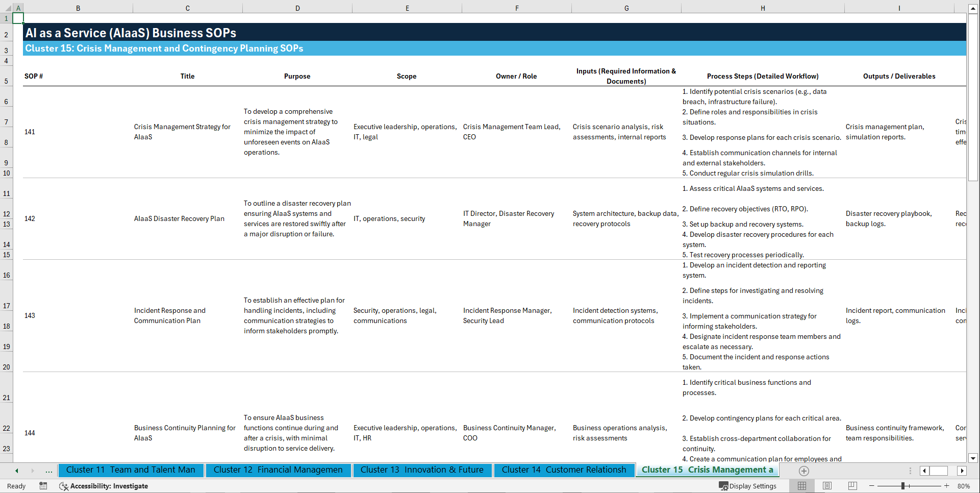Screen dimensions: 980x493
Task: Switch to the Cluster 12 Financial Management tab
Action: click(278, 470)
